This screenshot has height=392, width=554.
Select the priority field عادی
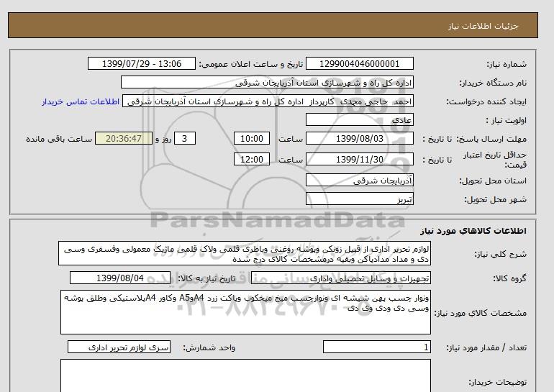[359, 119]
